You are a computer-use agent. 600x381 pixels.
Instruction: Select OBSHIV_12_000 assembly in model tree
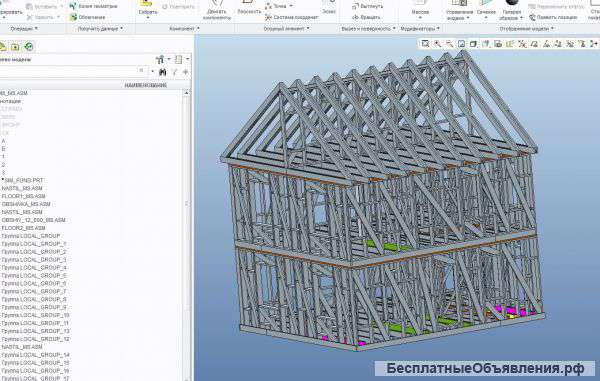[x=33, y=220]
